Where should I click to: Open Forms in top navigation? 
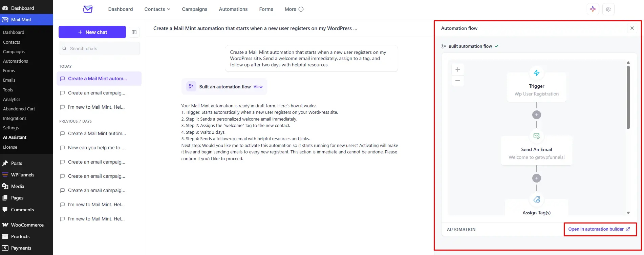point(266,9)
